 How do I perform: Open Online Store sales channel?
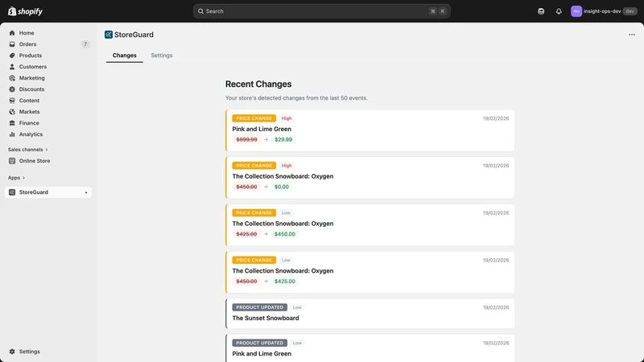tap(48, 161)
